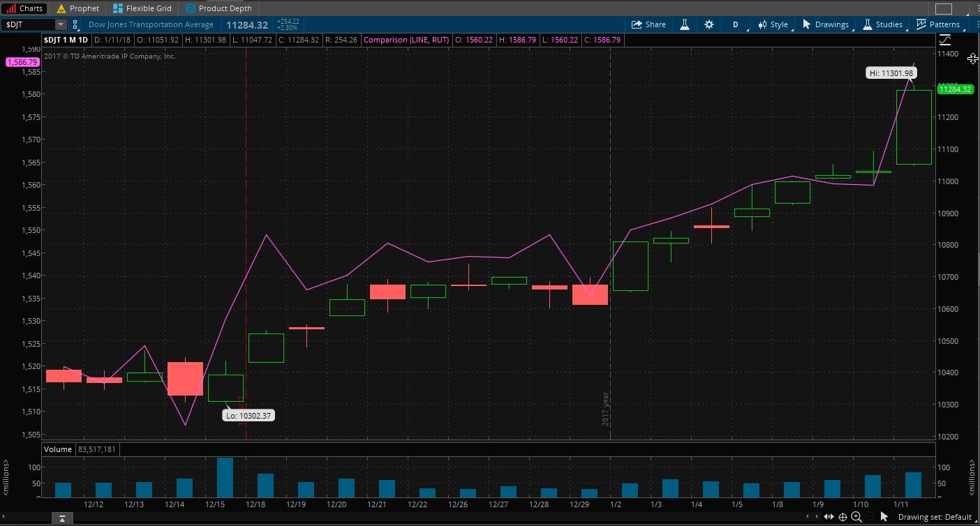Click the scroll arrows icon in bottom bar
Viewport: 980px width, 526px height.
[x=829, y=517]
